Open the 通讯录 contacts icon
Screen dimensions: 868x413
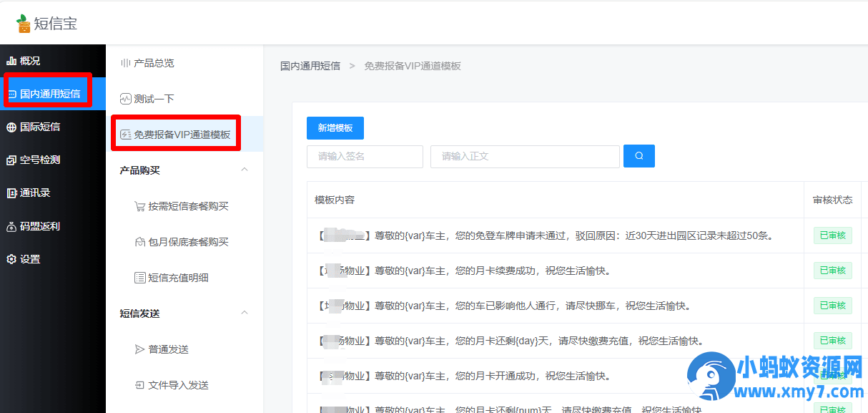(x=11, y=193)
